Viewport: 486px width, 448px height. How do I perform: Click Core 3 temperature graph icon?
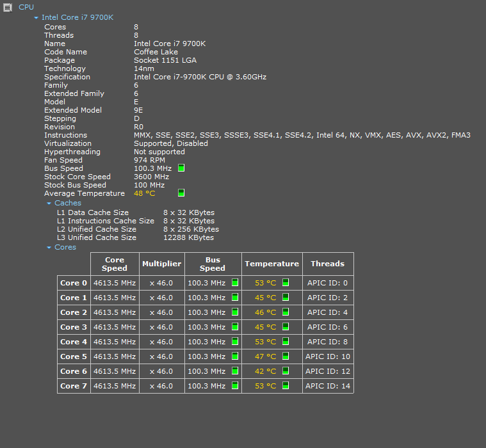(x=286, y=326)
